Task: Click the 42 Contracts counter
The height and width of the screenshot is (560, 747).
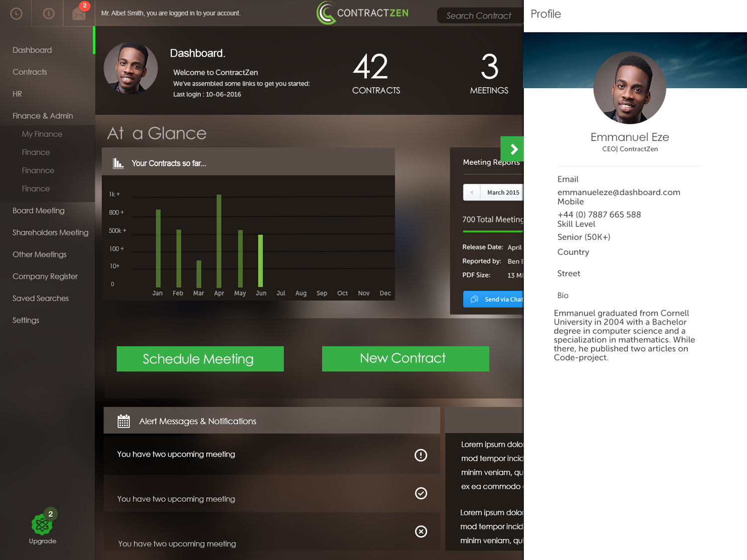Action: 376,74
